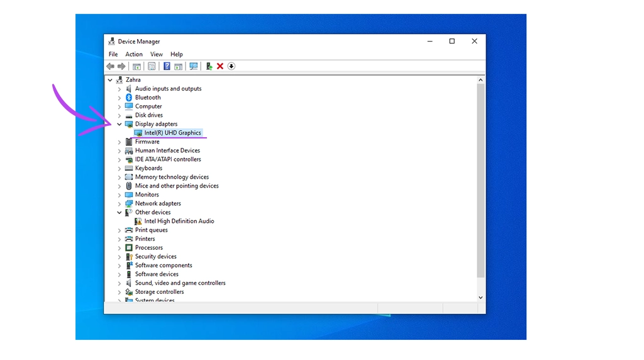Click the Security devices key icon
Viewport: 644px width, 360px height.
click(x=128, y=256)
